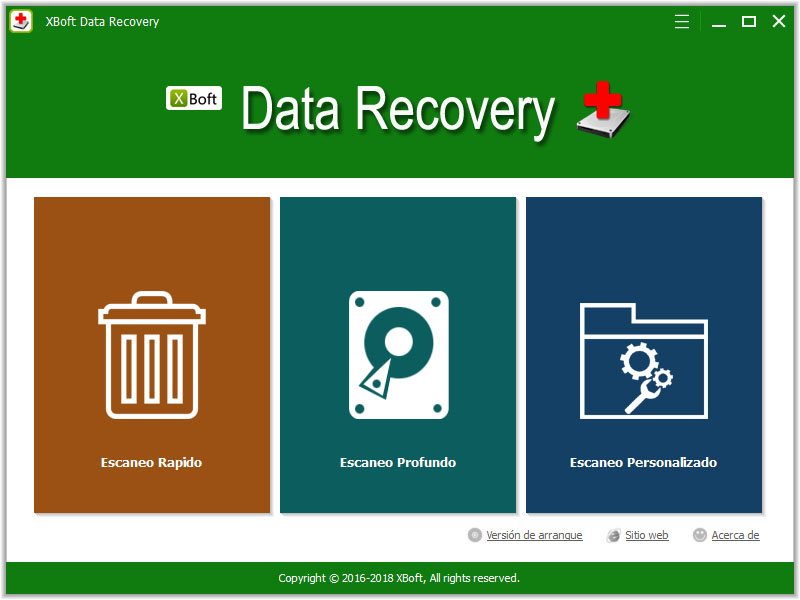This screenshot has width=800, height=600.
Task: Open the Versión de arranque link
Action: click(534, 535)
